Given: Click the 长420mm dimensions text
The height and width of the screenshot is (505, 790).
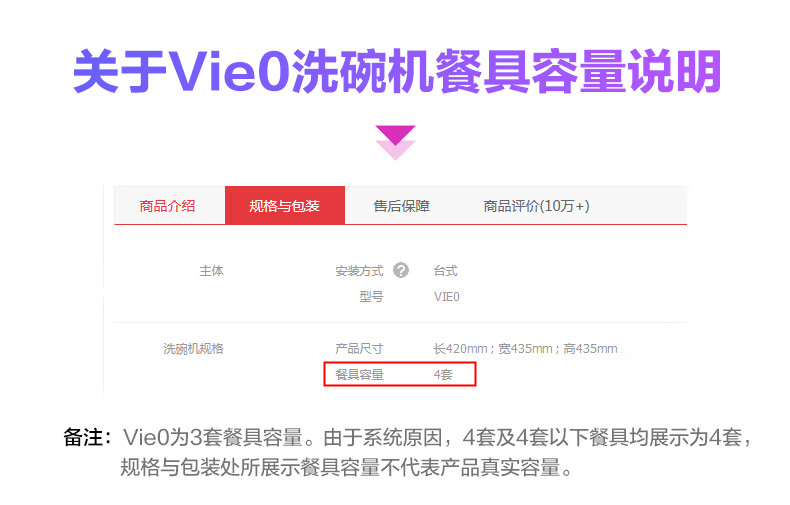Looking at the screenshot, I should pos(525,348).
